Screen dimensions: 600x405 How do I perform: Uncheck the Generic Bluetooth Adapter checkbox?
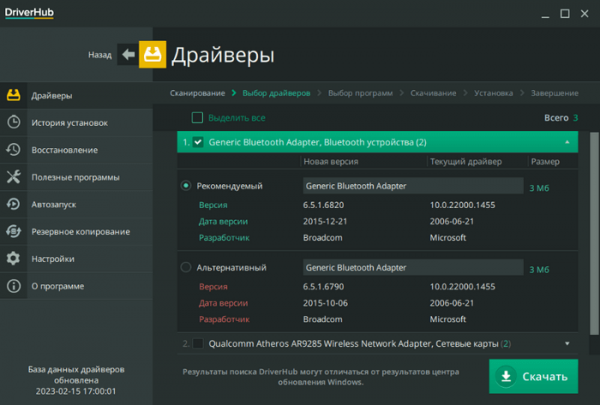click(x=198, y=142)
